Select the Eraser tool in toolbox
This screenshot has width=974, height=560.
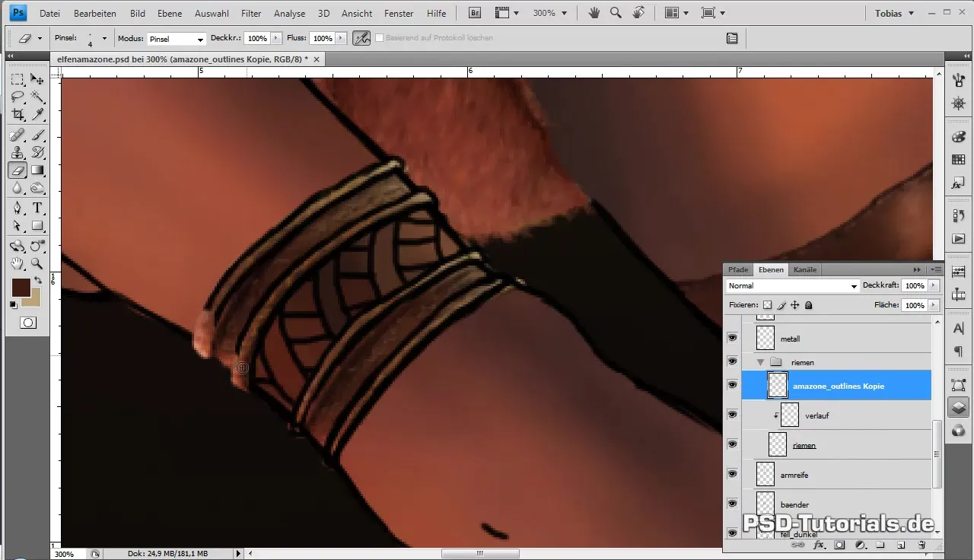18,170
